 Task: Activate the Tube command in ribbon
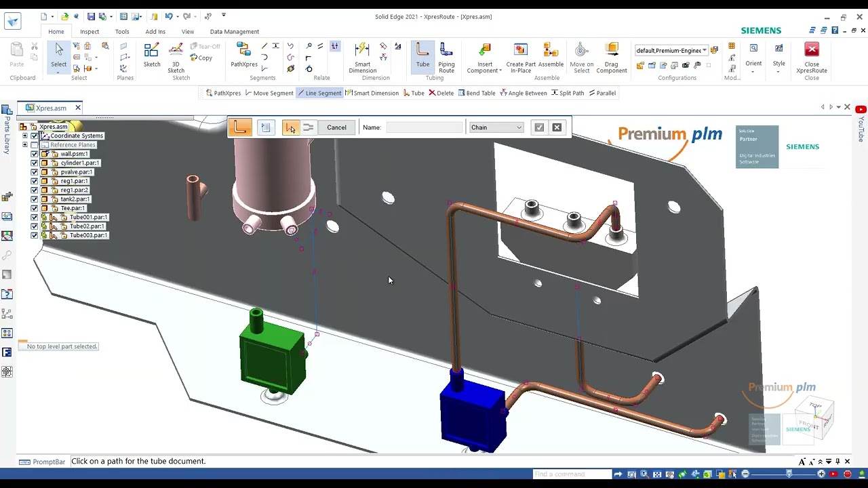422,56
